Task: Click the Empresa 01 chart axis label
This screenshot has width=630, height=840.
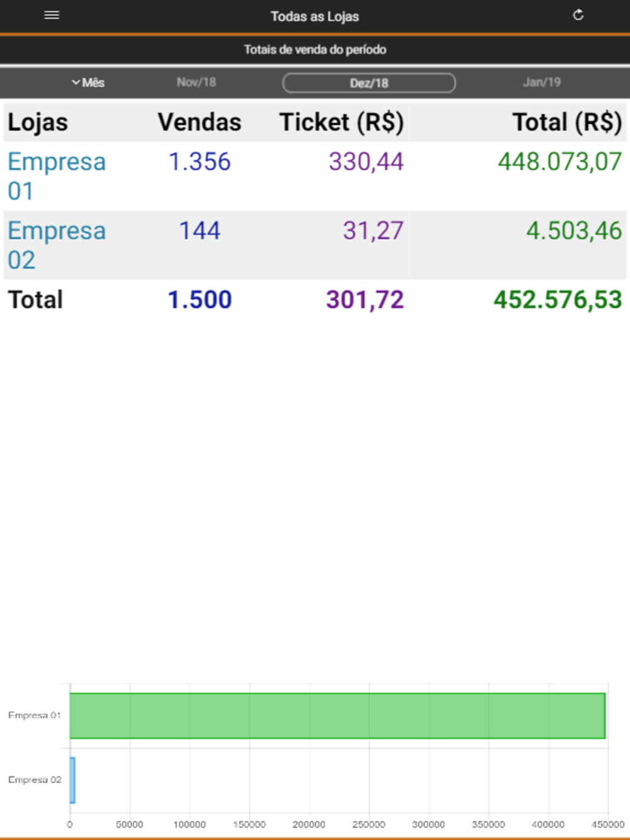Action: tap(35, 715)
